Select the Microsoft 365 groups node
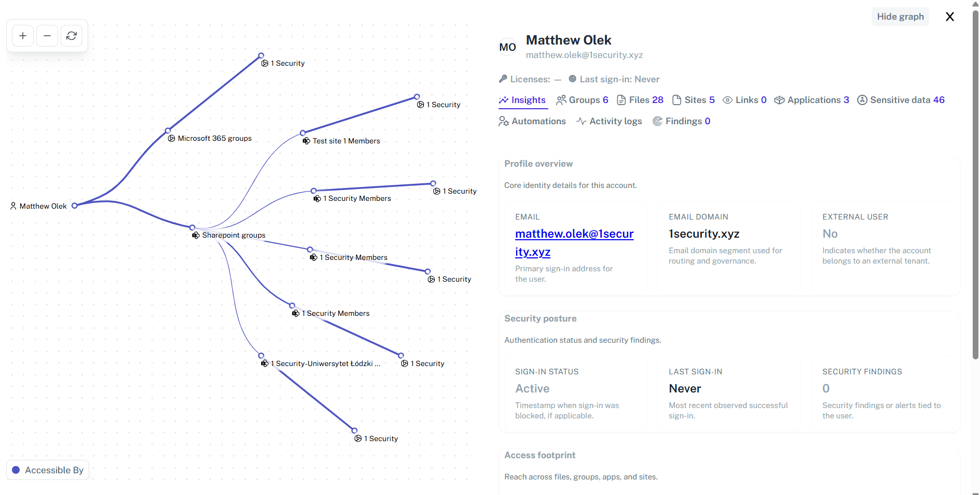 click(x=167, y=130)
